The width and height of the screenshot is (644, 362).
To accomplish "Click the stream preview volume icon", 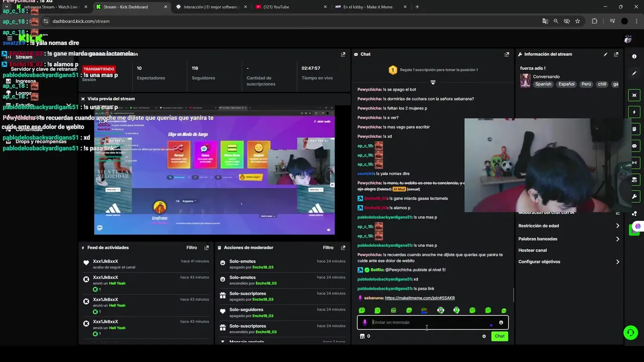I will pos(329,230).
